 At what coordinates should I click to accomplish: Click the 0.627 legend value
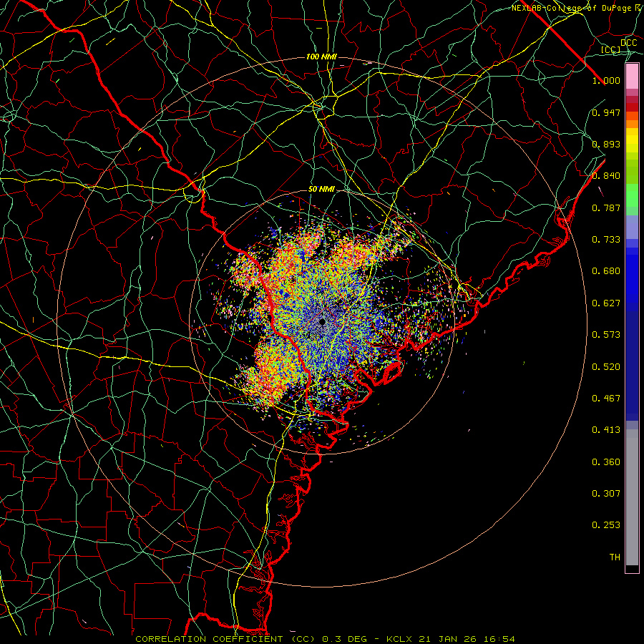(606, 303)
